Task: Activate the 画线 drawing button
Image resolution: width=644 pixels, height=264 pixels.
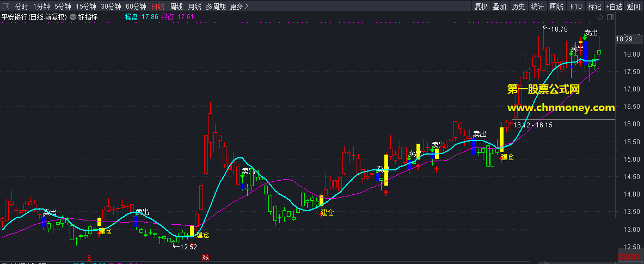Action: pos(556,7)
